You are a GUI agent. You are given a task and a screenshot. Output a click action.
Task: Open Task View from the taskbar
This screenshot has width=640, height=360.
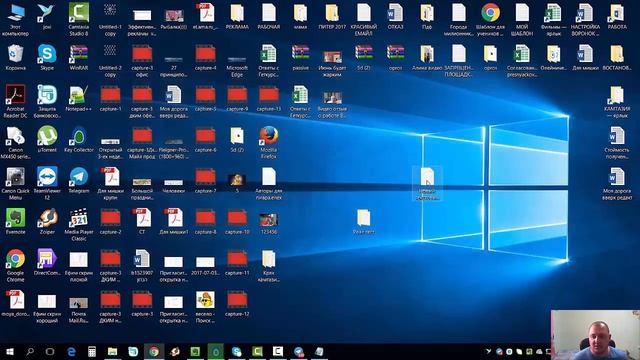(x=50, y=352)
